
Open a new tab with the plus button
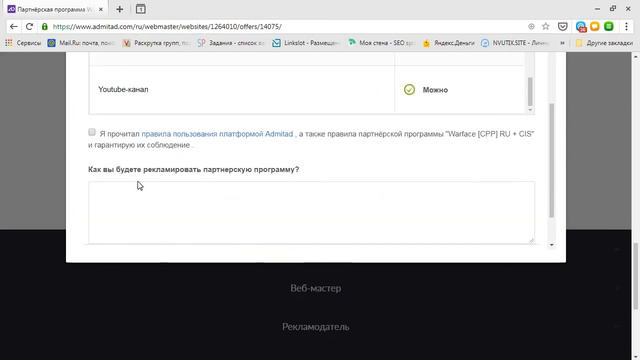click(x=120, y=9)
